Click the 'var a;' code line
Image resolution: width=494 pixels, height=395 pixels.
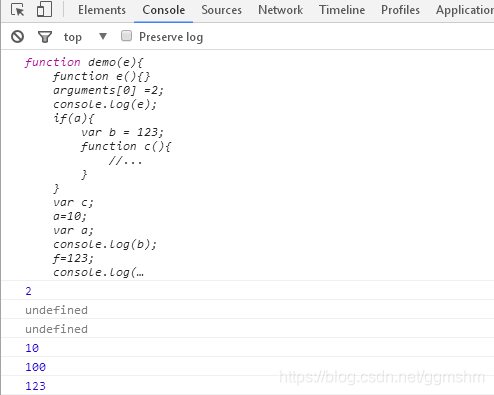(x=73, y=230)
